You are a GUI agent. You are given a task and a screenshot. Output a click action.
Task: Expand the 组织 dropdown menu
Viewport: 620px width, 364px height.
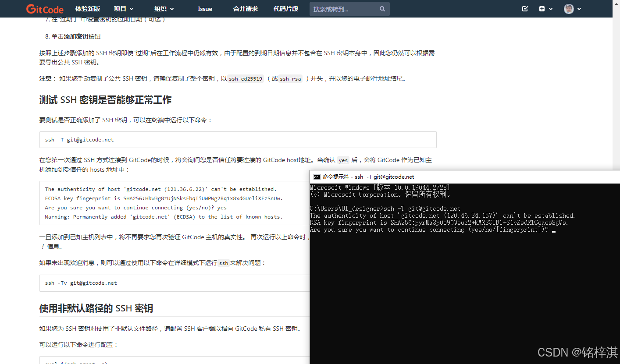164,9
